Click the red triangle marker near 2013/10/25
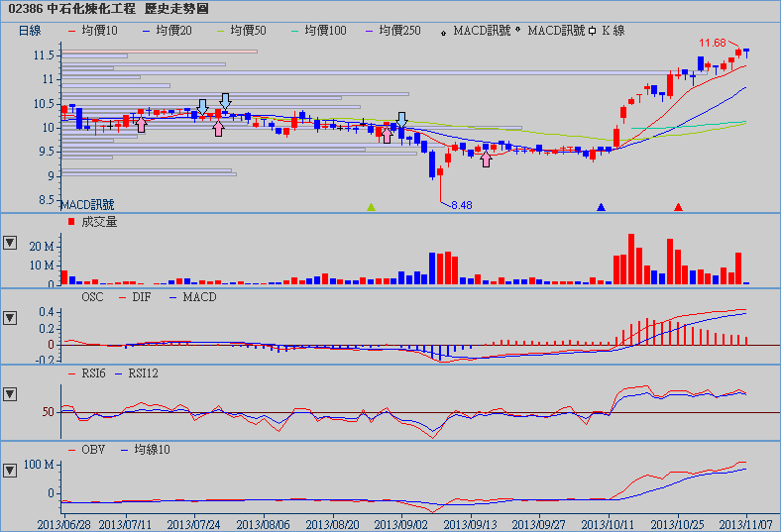 679,207
